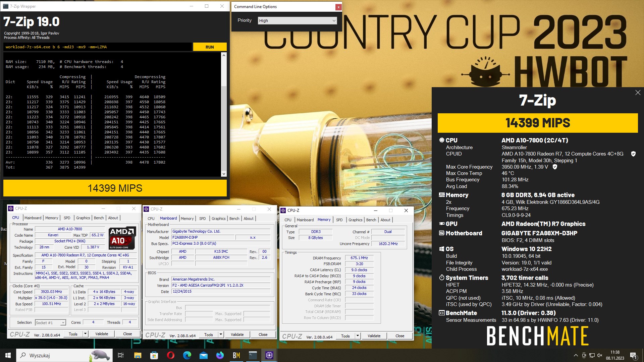Click the OS Windows icon in BenchMate panel
Viewport: 644px width, 362px height.
pos(442,249)
